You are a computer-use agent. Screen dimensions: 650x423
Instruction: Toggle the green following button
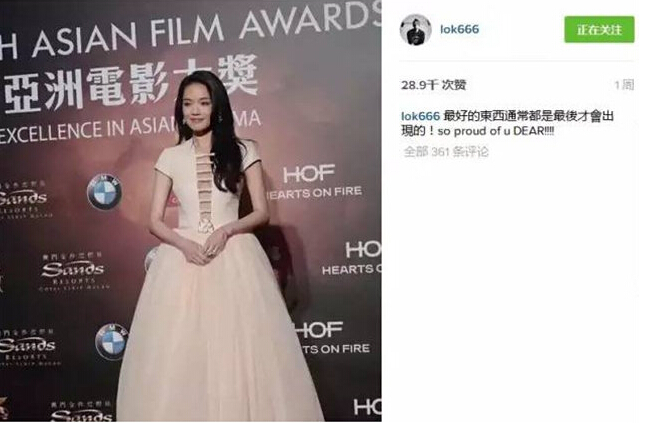(599, 29)
